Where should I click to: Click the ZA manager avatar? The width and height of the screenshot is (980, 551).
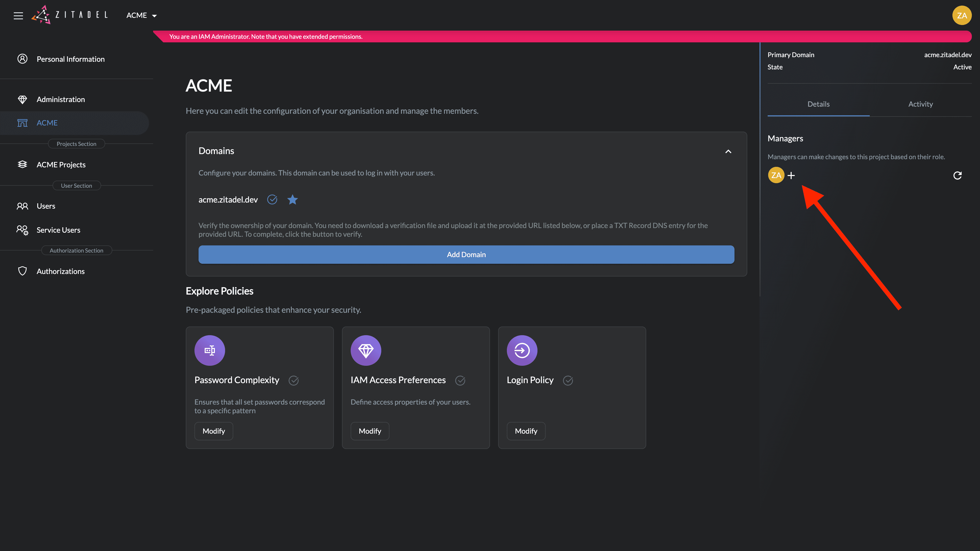pos(776,175)
